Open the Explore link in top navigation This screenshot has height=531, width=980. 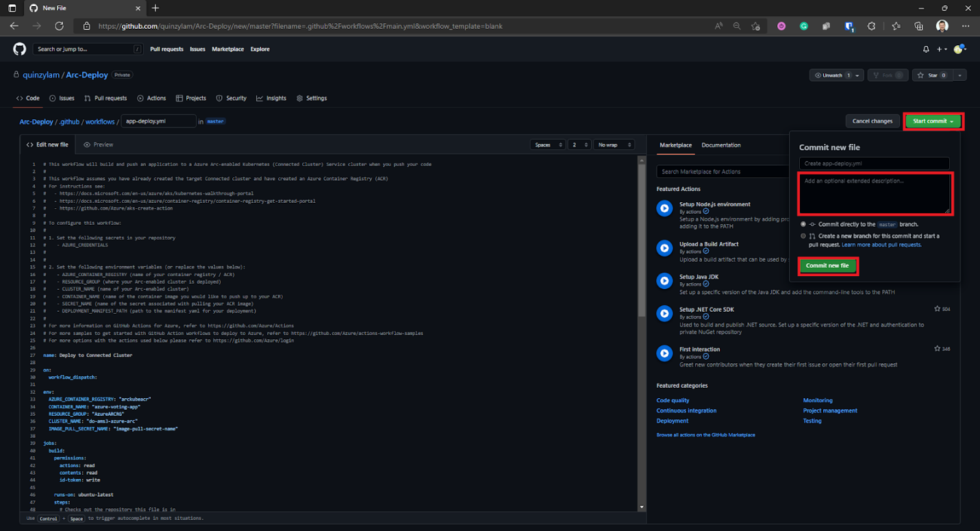260,49
